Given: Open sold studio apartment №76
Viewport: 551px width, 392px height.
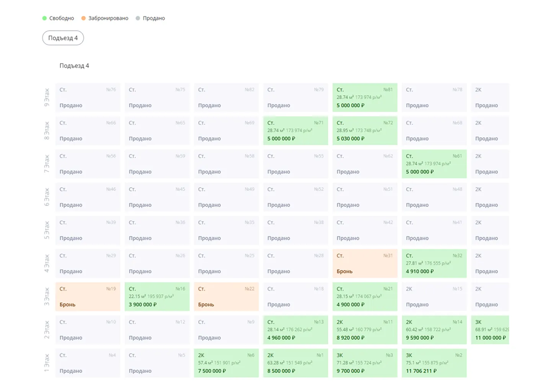Looking at the screenshot, I should point(88,98).
